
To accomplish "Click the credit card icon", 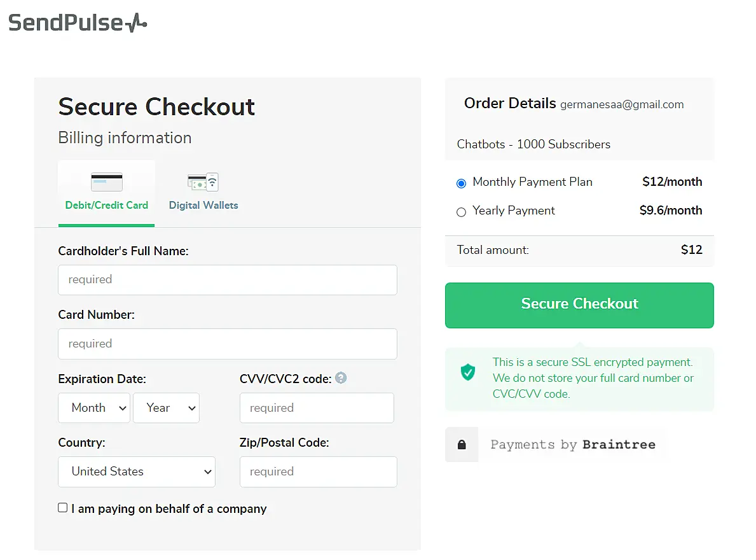I will 107,182.
